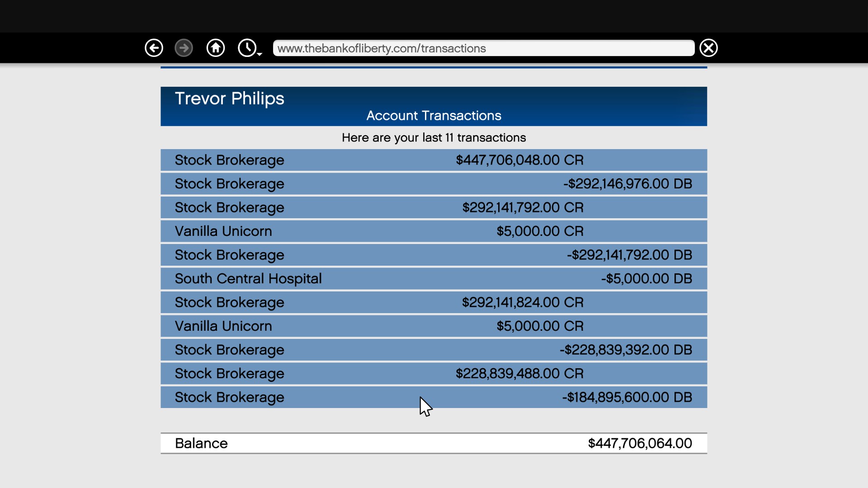Click the browser back arrow button

[x=154, y=48]
